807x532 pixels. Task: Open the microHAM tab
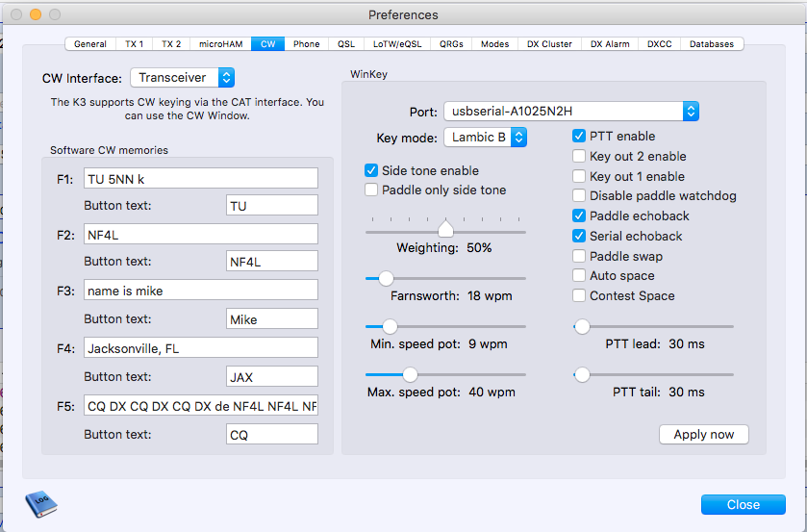220,44
